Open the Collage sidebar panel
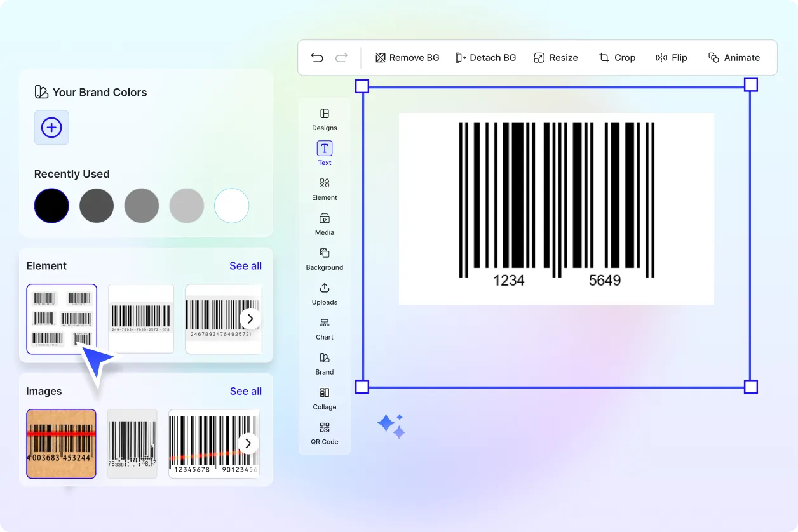Screen dimensions: 798x532 click(325, 398)
